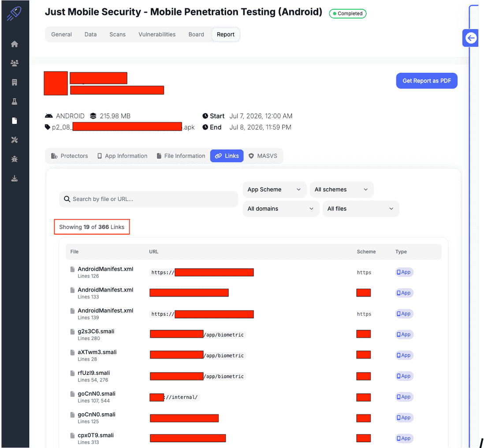Screen dimensions: 484x448
Task: Expand the All schemes dropdown
Action: point(341,190)
